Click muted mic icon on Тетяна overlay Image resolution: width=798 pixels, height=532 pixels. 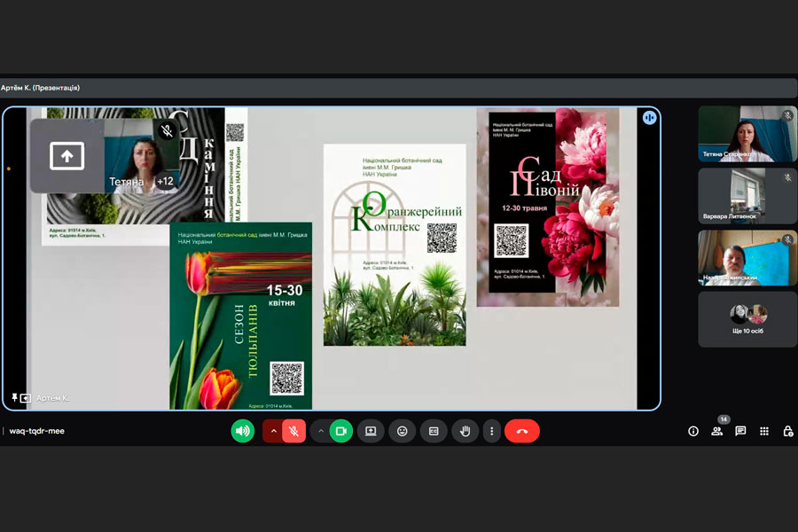coord(167,131)
